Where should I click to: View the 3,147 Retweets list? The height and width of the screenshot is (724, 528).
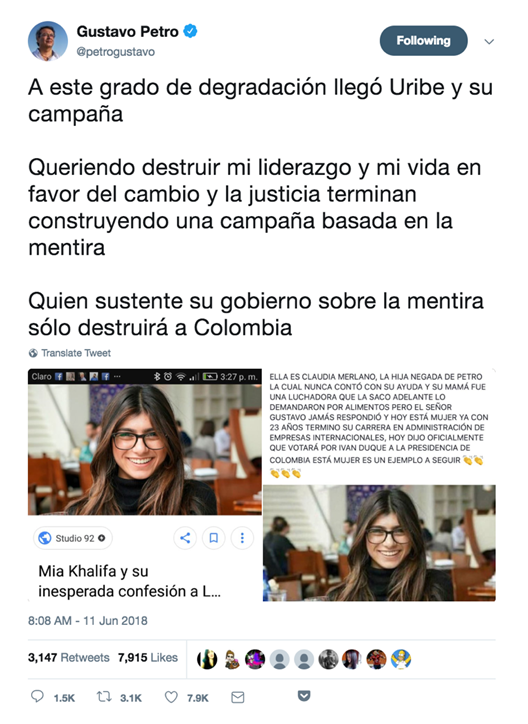tap(69, 658)
